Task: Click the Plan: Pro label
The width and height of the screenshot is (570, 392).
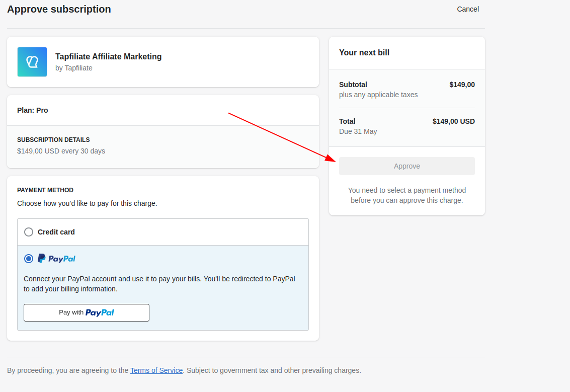Action: click(33, 110)
